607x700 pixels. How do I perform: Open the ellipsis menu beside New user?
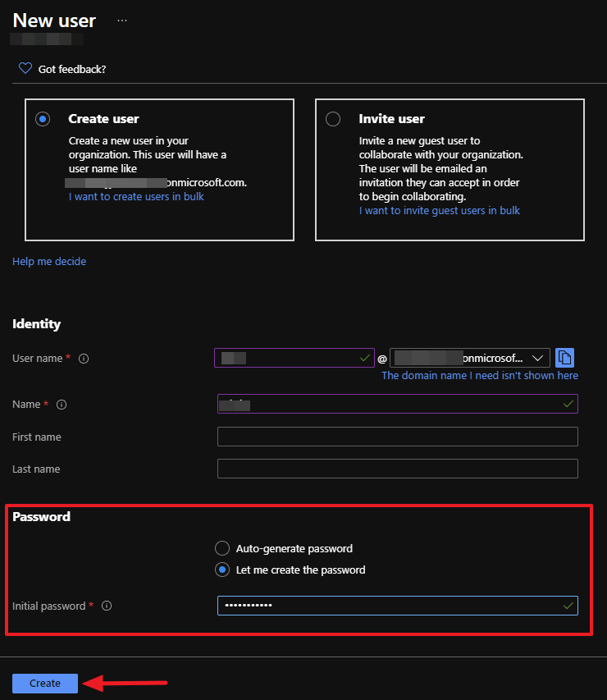coord(122,21)
